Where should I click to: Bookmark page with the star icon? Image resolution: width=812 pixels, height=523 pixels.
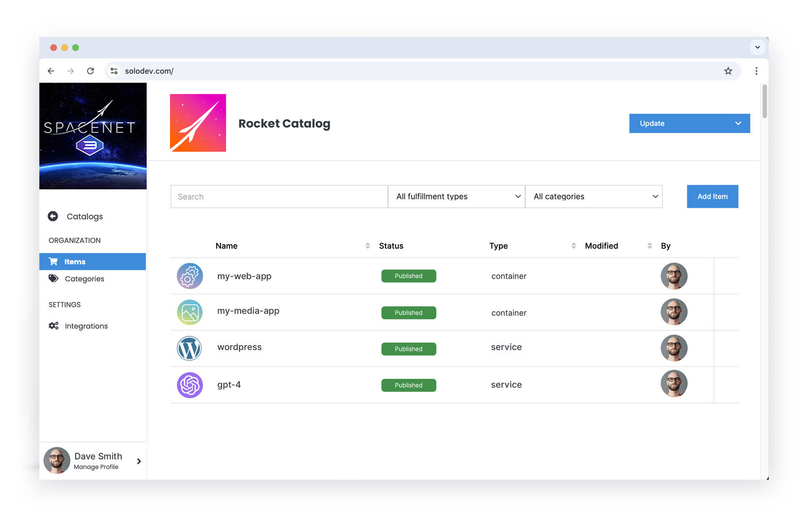[728, 71]
